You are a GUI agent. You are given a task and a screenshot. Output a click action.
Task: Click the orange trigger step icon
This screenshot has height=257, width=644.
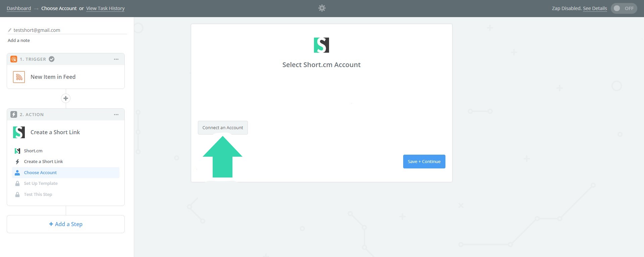tap(14, 59)
